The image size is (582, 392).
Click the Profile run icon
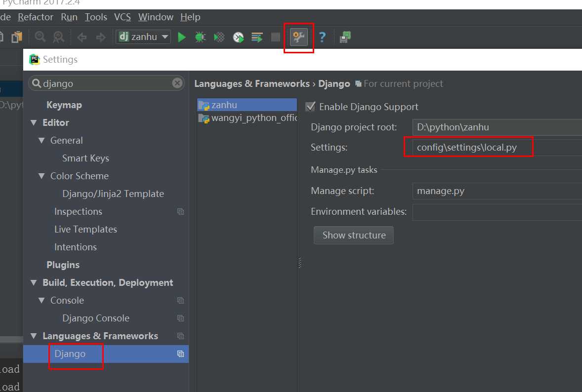(238, 37)
